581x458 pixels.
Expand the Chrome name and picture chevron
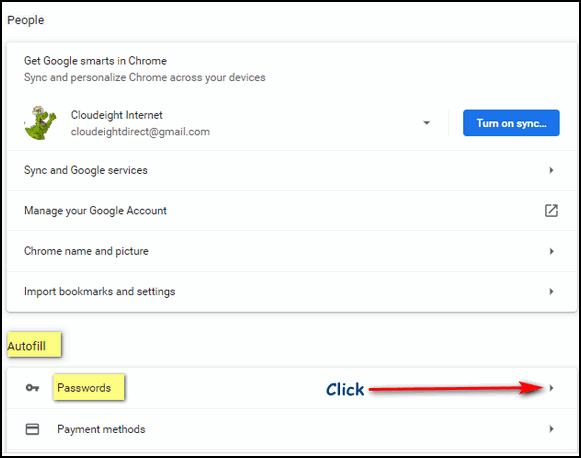tap(551, 251)
